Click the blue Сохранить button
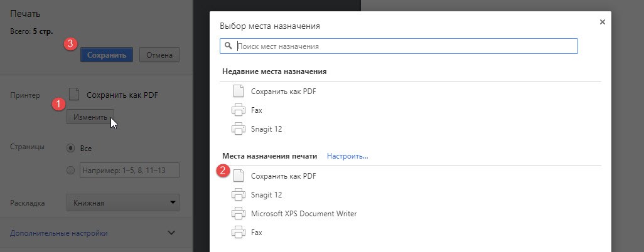The image size is (644, 252). [x=106, y=55]
